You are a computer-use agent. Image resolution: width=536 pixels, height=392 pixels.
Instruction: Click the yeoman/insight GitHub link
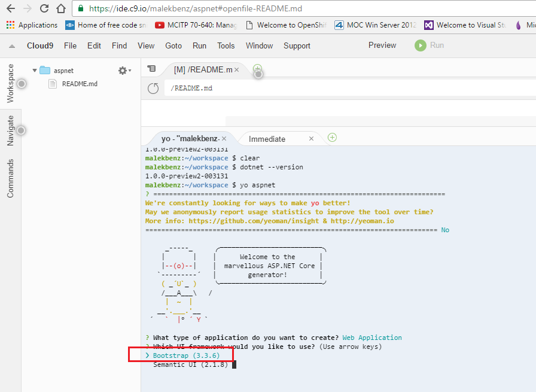[x=254, y=221]
